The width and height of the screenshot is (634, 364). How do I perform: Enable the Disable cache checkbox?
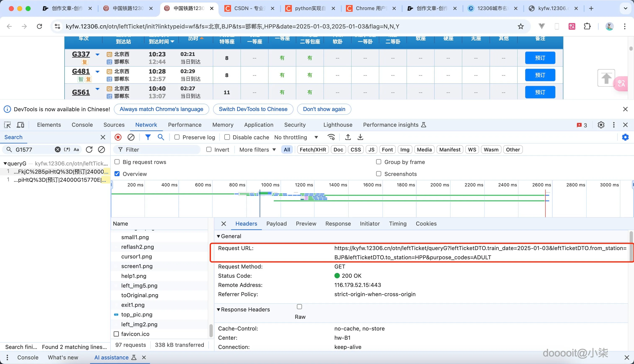[227, 137]
